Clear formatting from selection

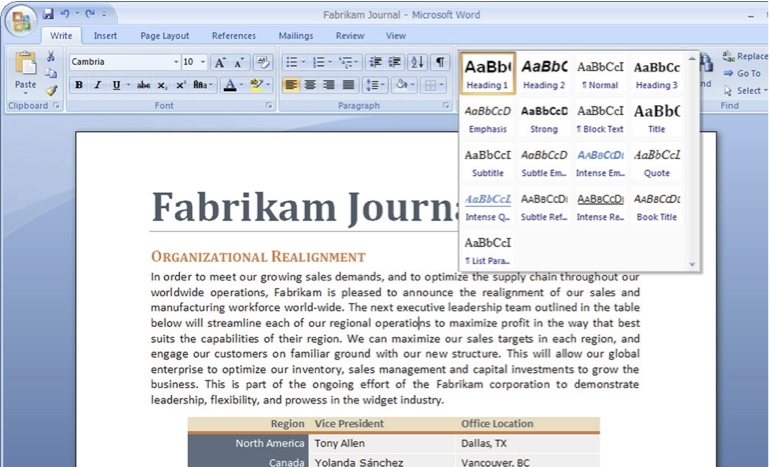(x=263, y=62)
